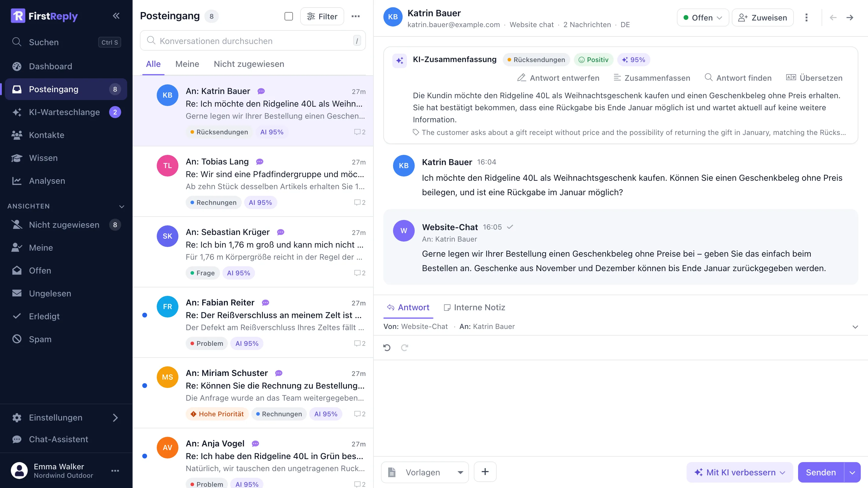Screen dimensions: 868x488
Task: Click Antwort entwerfen
Action: point(558,78)
